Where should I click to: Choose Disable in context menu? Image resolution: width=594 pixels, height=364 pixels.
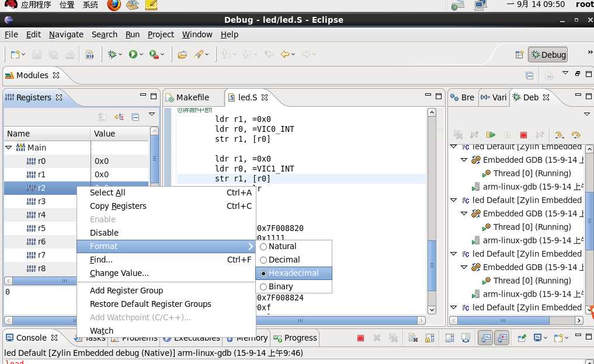coord(166,233)
